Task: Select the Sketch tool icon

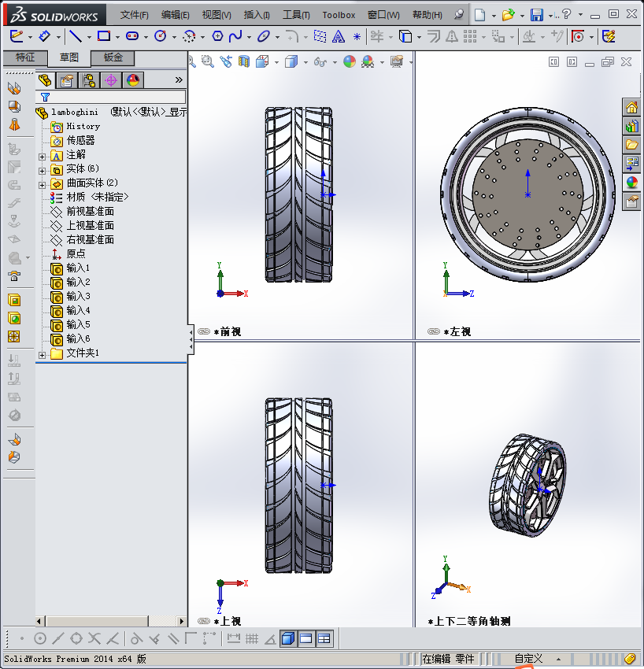Action: (17, 36)
